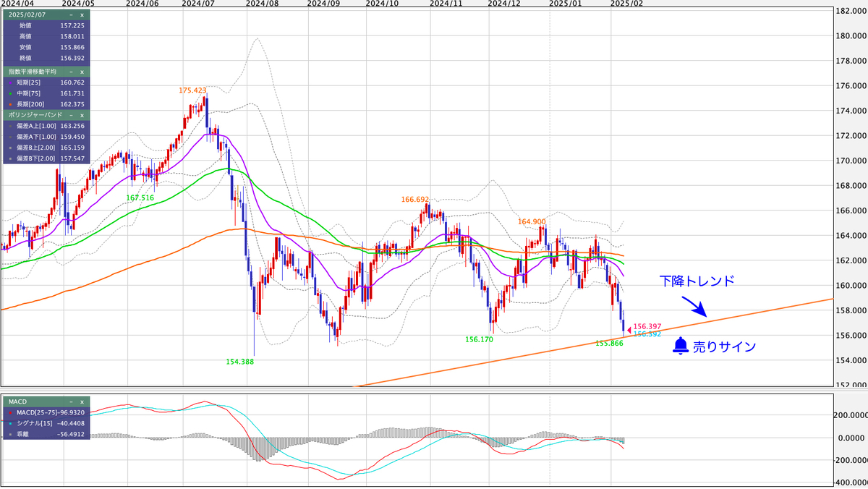Click the 中期[75] label
Screen dimensions: 868x489
click(x=30, y=93)
